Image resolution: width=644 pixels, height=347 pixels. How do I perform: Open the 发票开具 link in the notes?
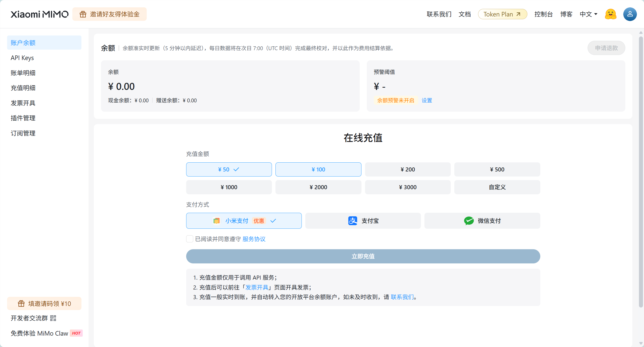click(257, 287)
